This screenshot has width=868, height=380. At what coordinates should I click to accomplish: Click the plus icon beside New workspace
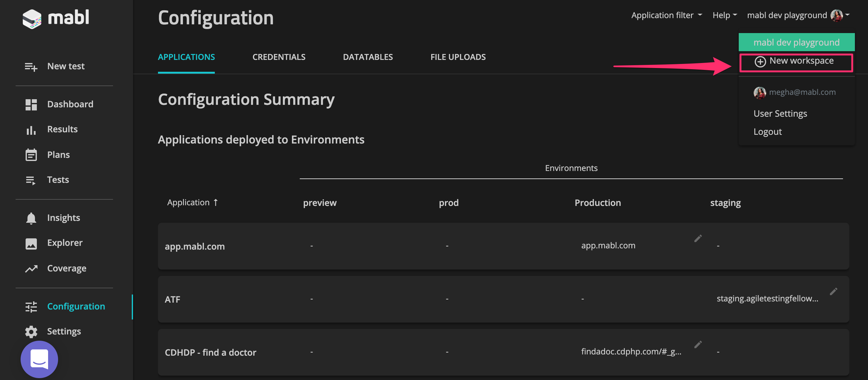point(760,62)
